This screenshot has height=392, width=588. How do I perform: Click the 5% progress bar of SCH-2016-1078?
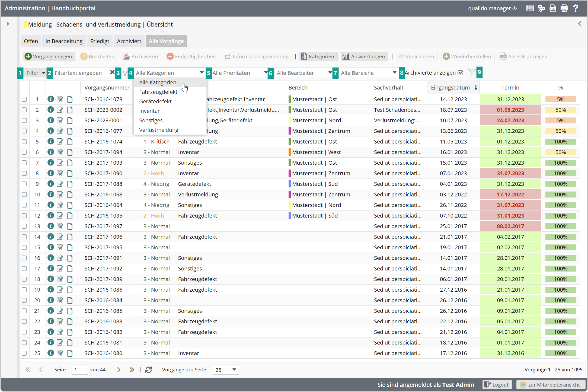(x=560, y=99)
